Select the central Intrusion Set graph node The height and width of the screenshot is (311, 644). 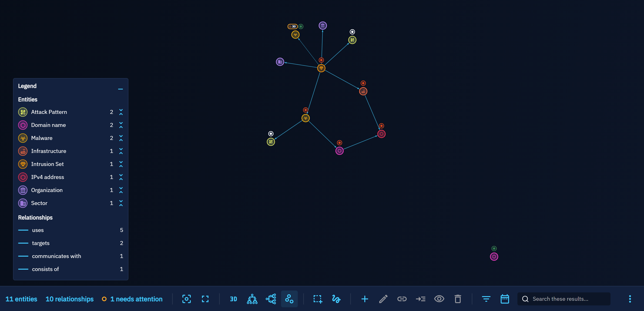click(x=321, y=68)
